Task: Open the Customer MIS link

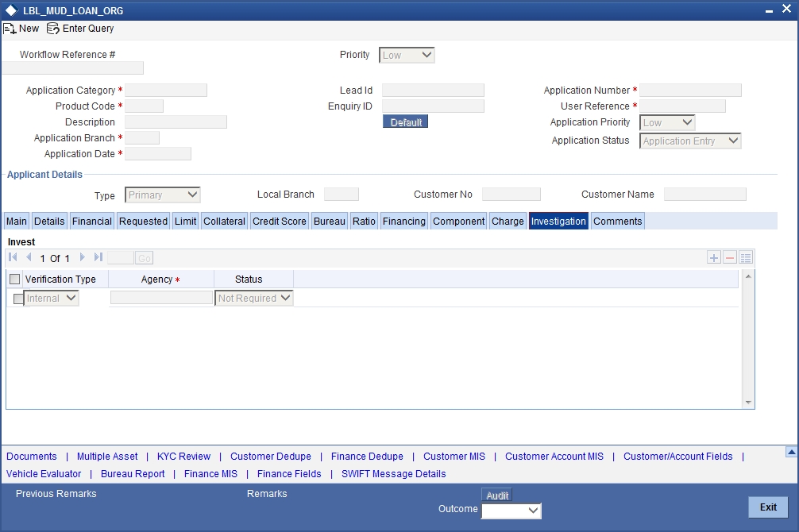Action: point(454,456)
